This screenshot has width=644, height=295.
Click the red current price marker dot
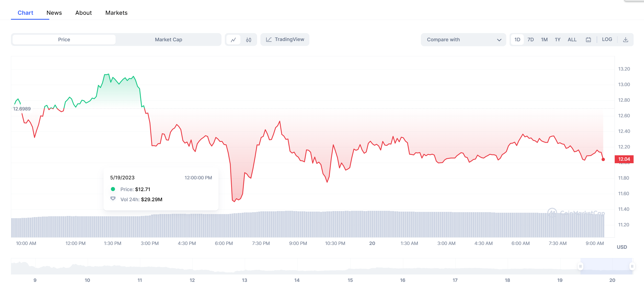pos(603,159)
